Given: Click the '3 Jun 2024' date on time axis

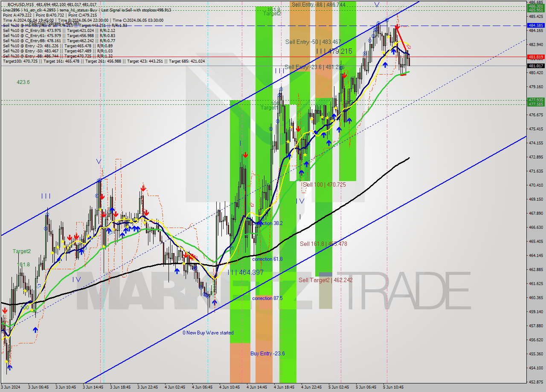Looking at the screenshot, I should [11, 387].
